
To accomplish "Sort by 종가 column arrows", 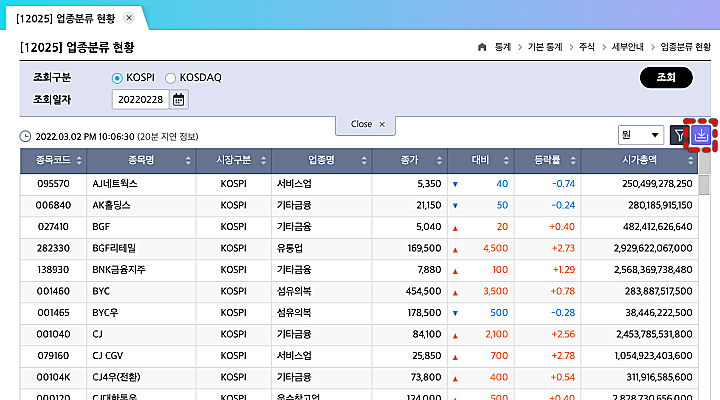I will click(x=439, y=160).
